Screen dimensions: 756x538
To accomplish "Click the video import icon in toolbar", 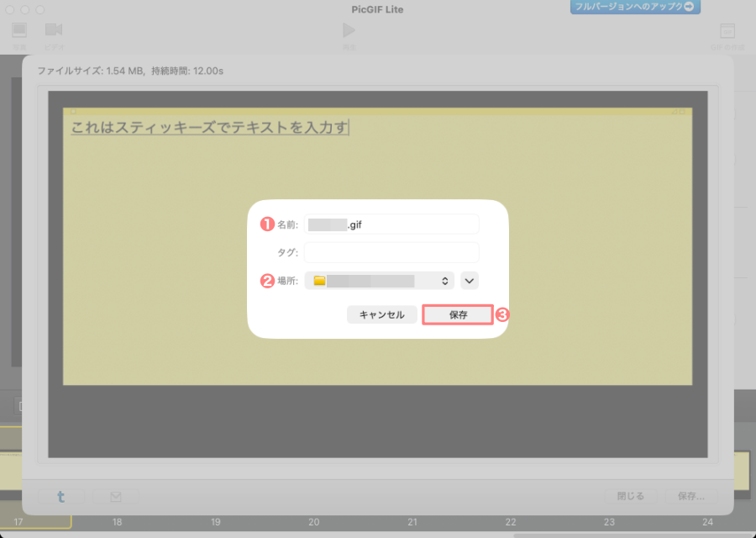I will 54,31.
